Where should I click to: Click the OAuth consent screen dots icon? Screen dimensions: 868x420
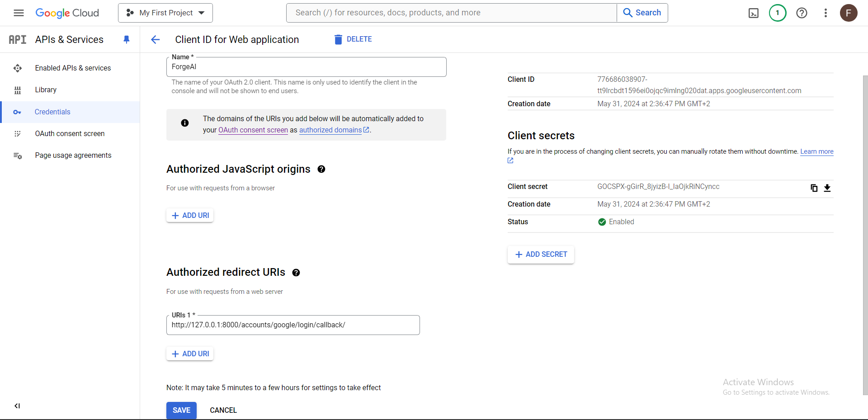pos(17,134)
